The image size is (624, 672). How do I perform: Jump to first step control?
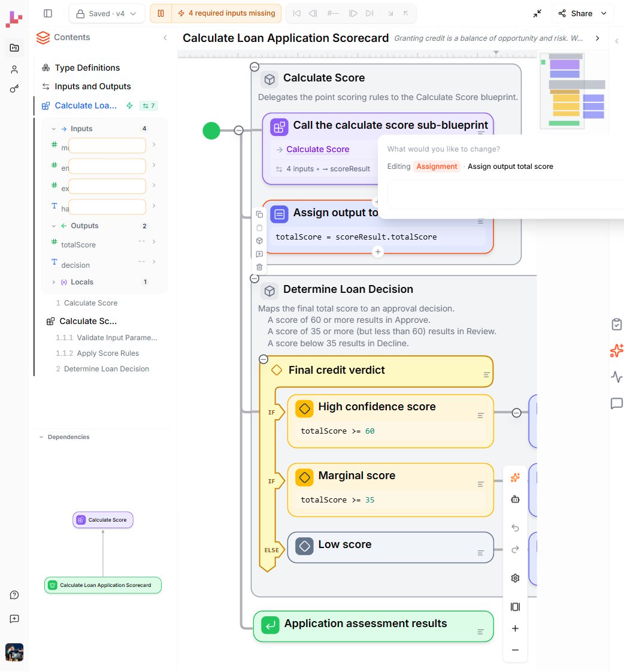click(x=296, y=13)
